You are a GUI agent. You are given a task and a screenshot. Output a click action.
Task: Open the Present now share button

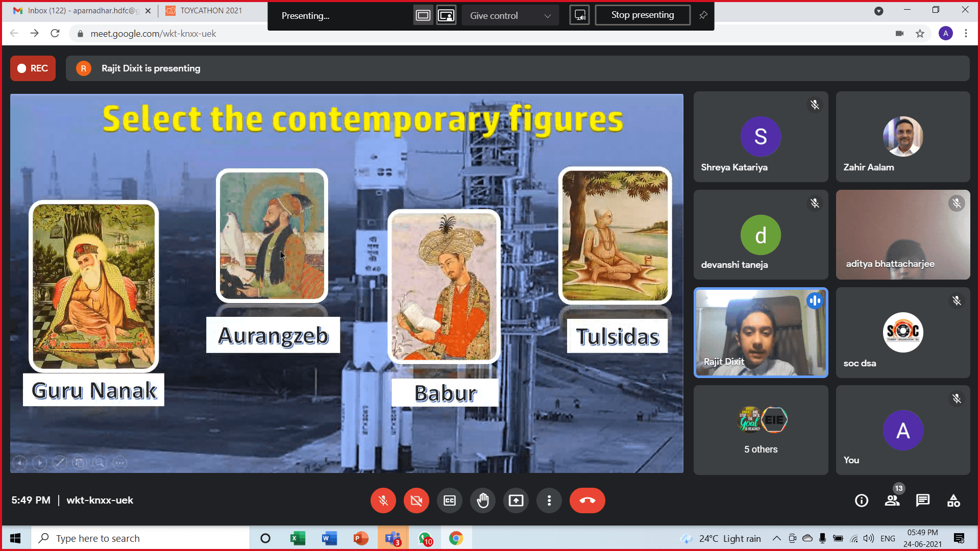pyautogui.click(x=516, y=500)
